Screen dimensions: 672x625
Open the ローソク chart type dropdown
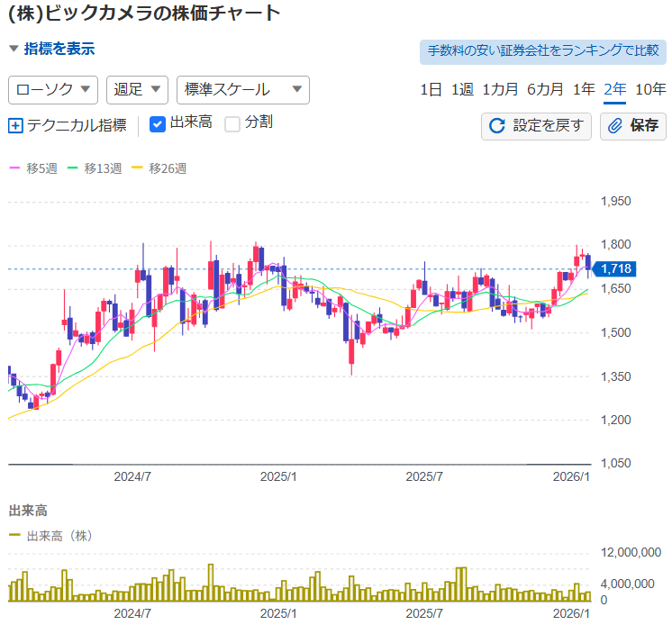pos(53,89)
